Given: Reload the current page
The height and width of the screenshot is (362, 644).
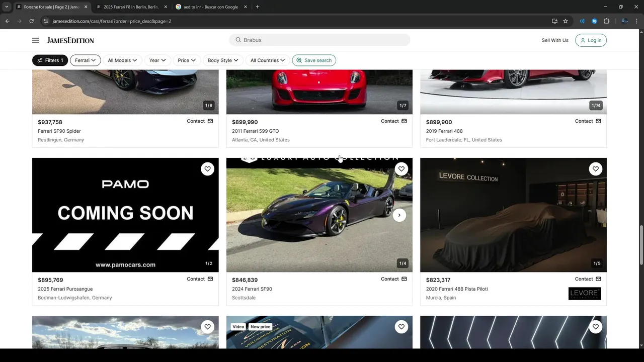Looking at the screenshot, I should click(31, 21).
